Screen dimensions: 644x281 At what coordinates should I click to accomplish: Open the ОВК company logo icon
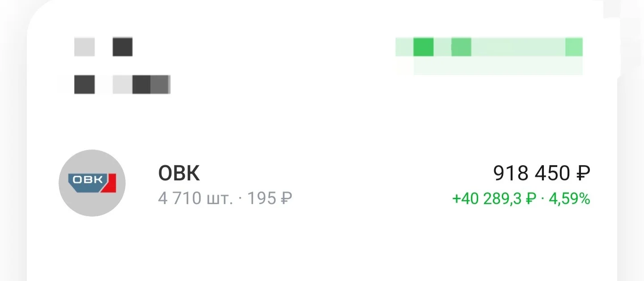[92, 183]
